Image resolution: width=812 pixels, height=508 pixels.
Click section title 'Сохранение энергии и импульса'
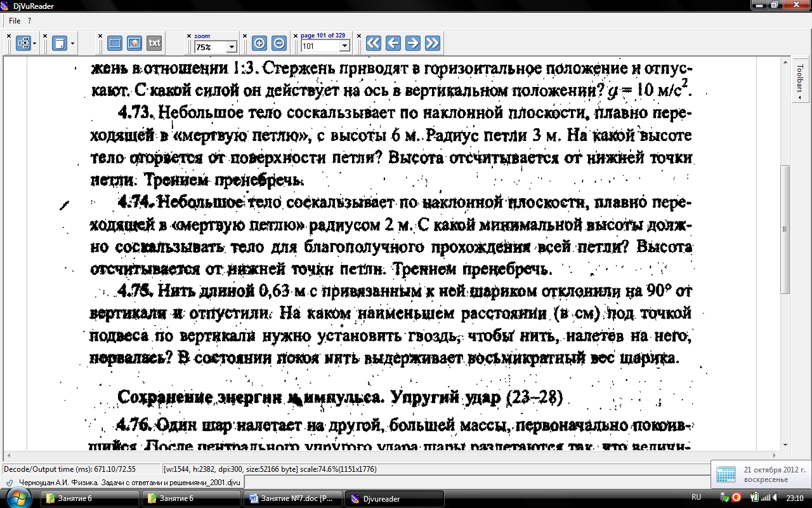(252, 398)
